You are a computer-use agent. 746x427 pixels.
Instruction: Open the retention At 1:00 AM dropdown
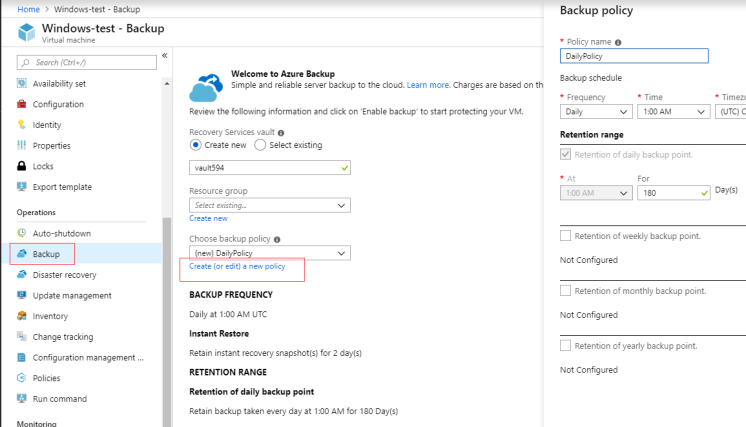coord(596,193)
